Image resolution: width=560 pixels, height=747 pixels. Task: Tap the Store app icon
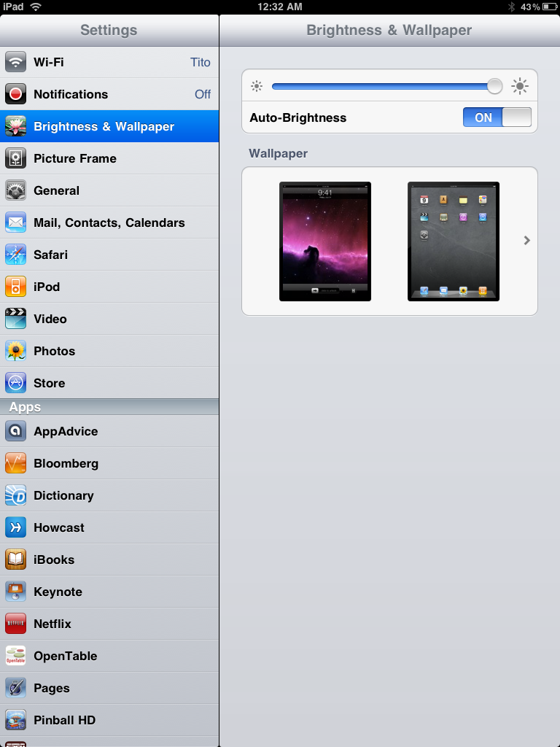tap(16, 383)
